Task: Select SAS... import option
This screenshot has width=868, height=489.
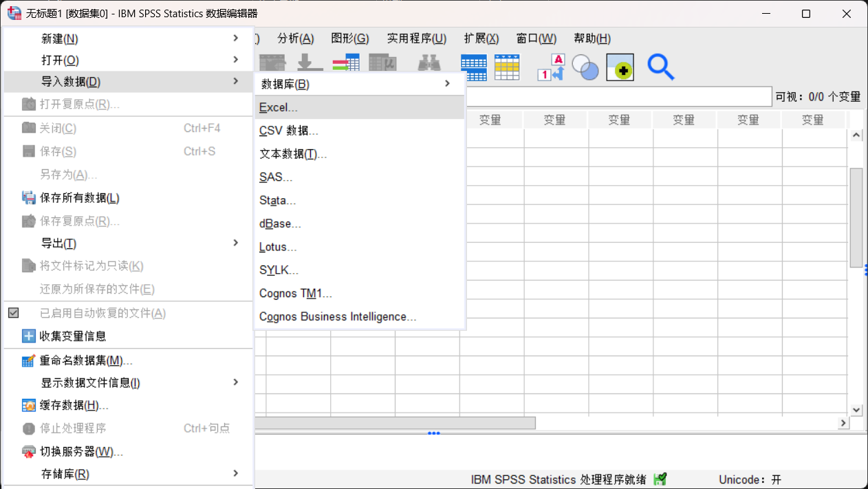Action: tap(360, 177)
